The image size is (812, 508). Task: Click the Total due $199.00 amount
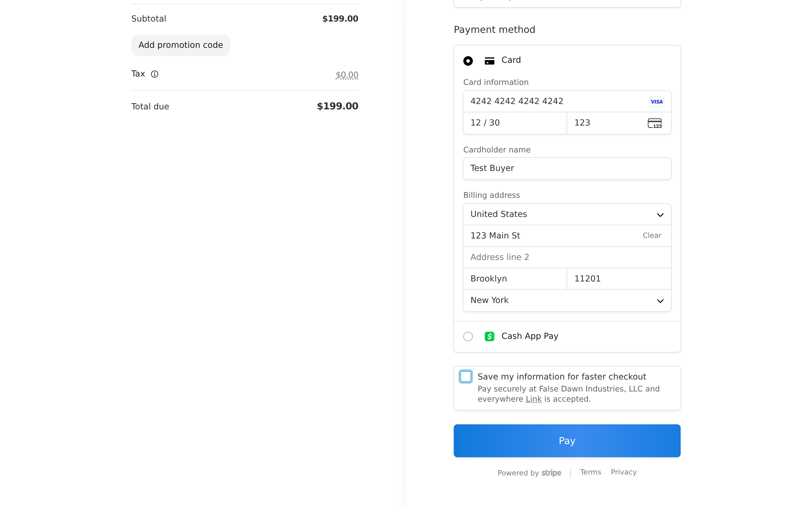click(x=338, y=106)
